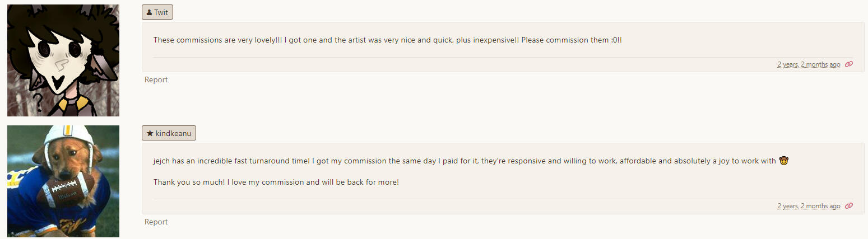Click the cowboy emoji in kindkeanu's comment
The height and width of the screenshot is (239, 868).
click(784, 161)
